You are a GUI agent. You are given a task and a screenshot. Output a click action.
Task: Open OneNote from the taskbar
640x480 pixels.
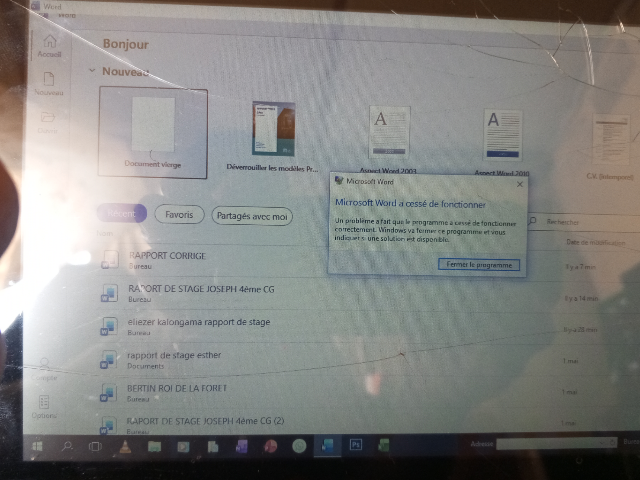[x=242, y=447]
